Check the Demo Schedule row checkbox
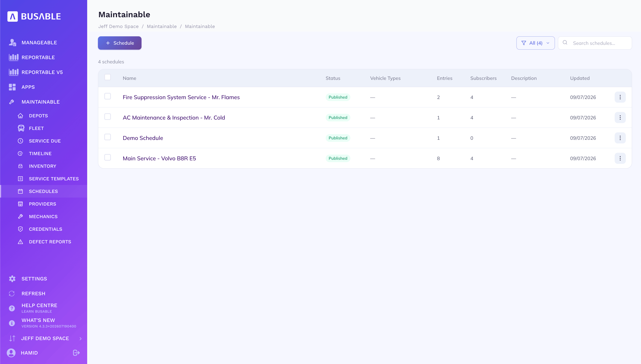 [108, 137]
